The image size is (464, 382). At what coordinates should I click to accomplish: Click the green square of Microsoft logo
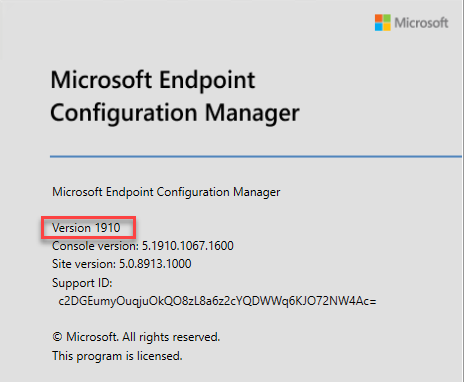pos(387,18)
